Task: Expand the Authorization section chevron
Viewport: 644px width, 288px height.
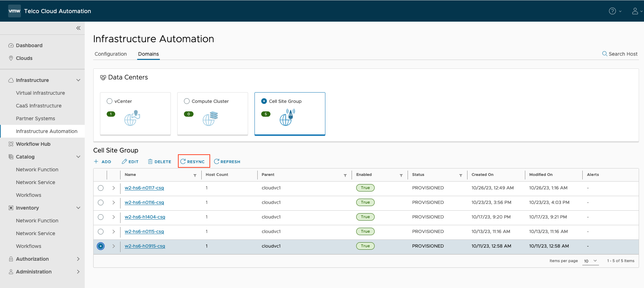Action: click(78, 259)
